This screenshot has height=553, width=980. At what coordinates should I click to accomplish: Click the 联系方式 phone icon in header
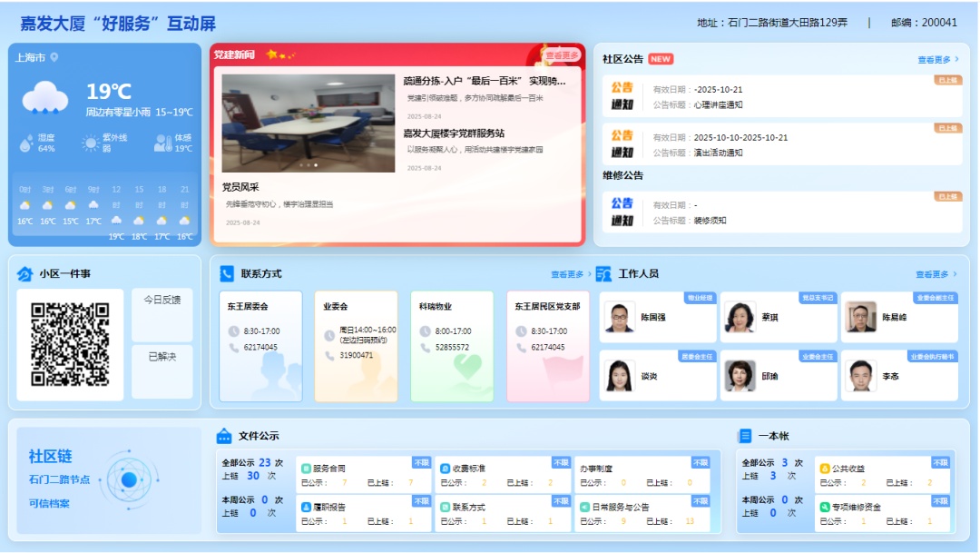click(x=227, y=273)
